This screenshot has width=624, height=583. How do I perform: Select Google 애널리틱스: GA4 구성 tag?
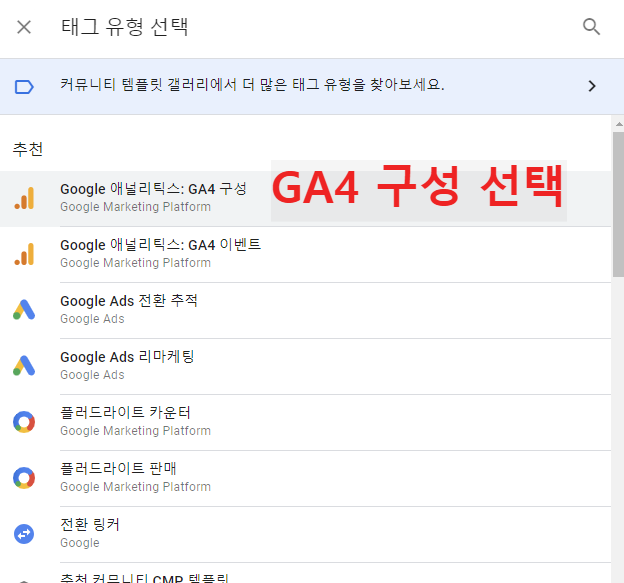tap(305, 199)
